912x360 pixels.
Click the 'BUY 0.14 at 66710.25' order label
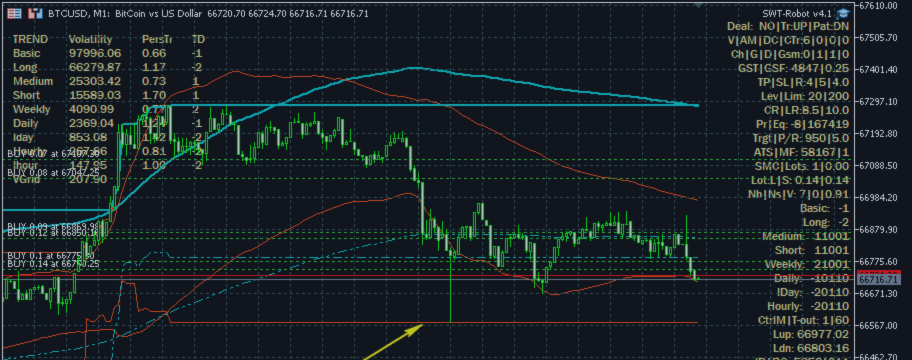point(53,263)
